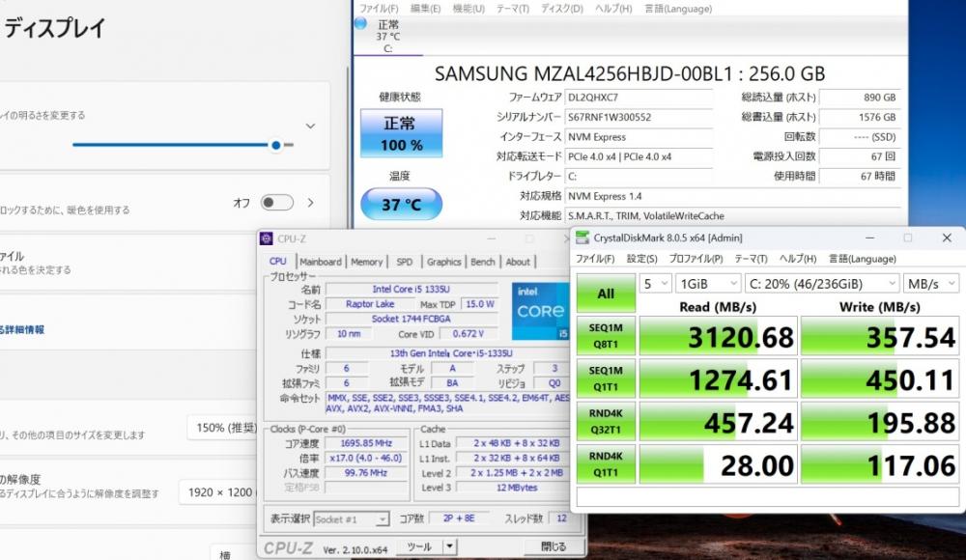966x560 pixels.
Task: Run the RND4K Q1T1 test
Action: (x=606, y=463)
